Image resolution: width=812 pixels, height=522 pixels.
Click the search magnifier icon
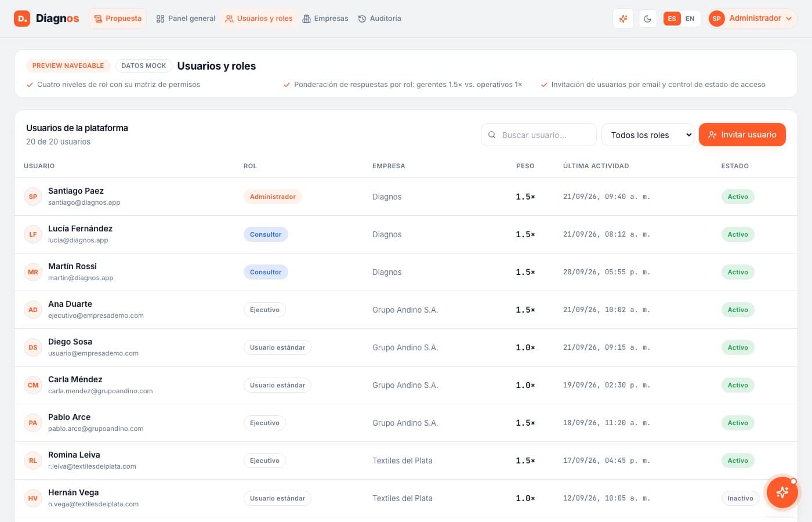(492, 135)
